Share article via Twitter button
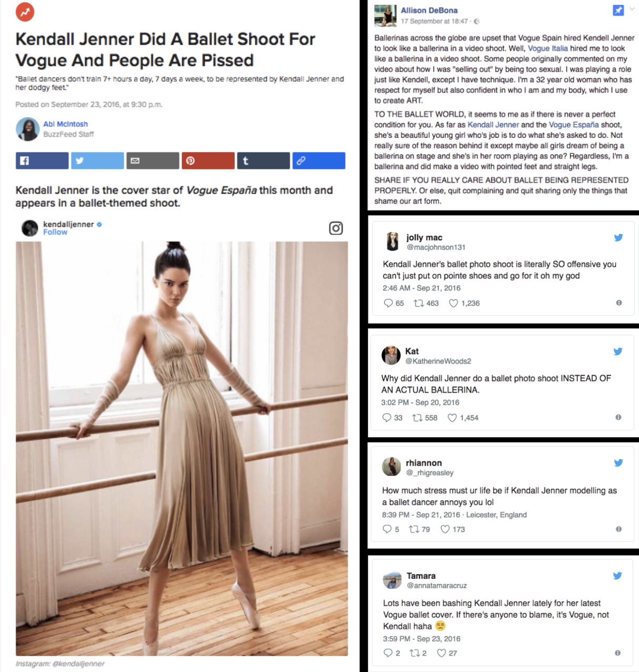This screenshot has height=672, width=639. pos(97,161)
